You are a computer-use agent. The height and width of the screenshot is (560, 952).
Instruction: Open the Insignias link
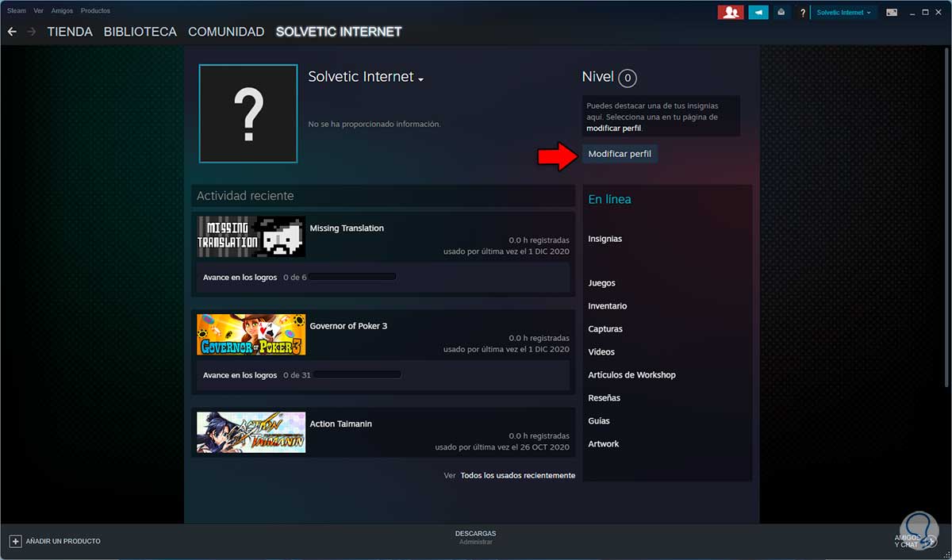[605, 239]
